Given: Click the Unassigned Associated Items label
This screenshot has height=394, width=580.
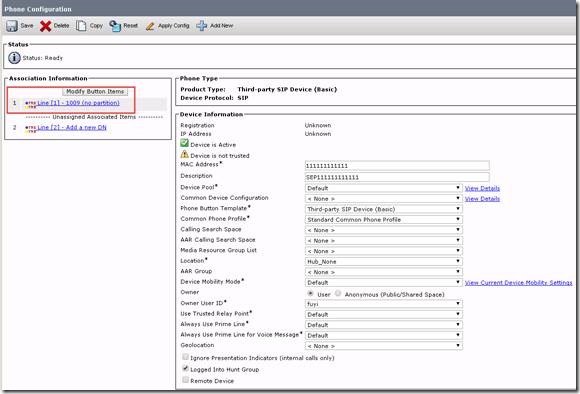Looking at the screenshot, I should coord(94,117).
